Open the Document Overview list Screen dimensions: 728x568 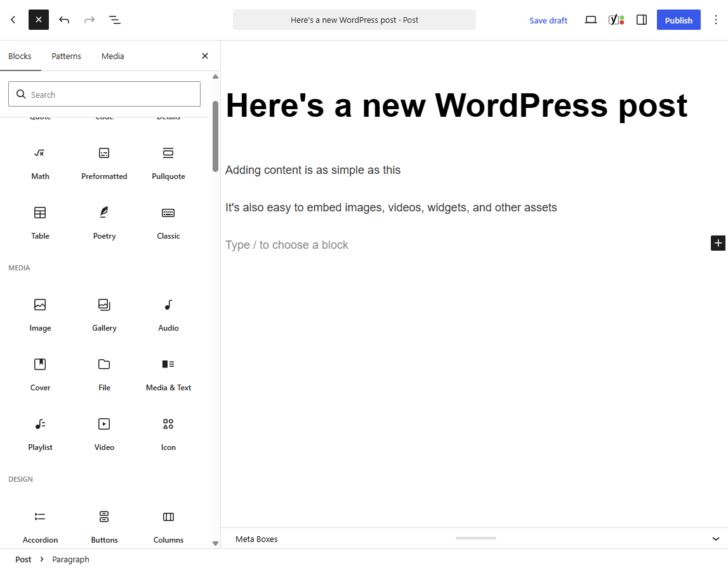pyautogui.click(x=115, y=20)
